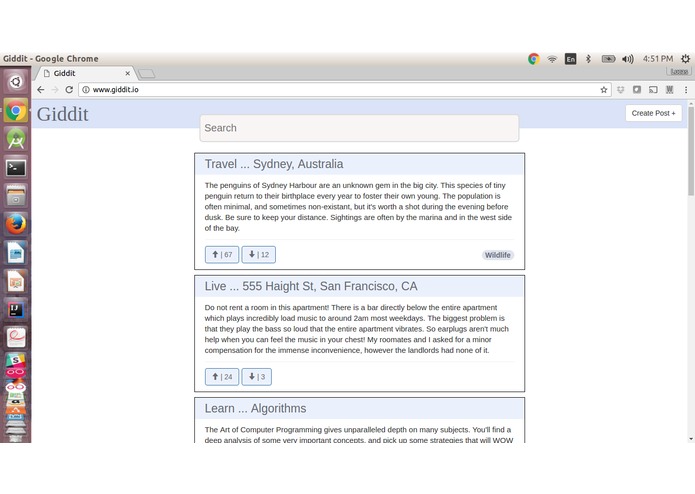Downvote the Haight St post showing 3
Viewport: 695px width, 494px height.
(256, 377)
